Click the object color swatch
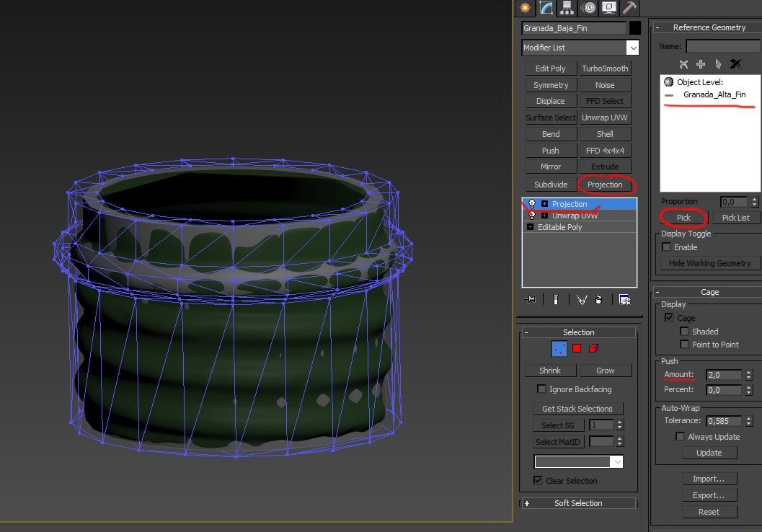 pos(632,28)
